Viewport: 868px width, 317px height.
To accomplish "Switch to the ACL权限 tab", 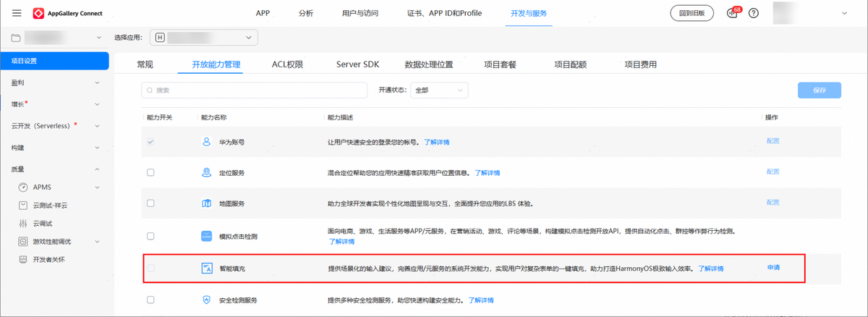I will click(287, 64).
